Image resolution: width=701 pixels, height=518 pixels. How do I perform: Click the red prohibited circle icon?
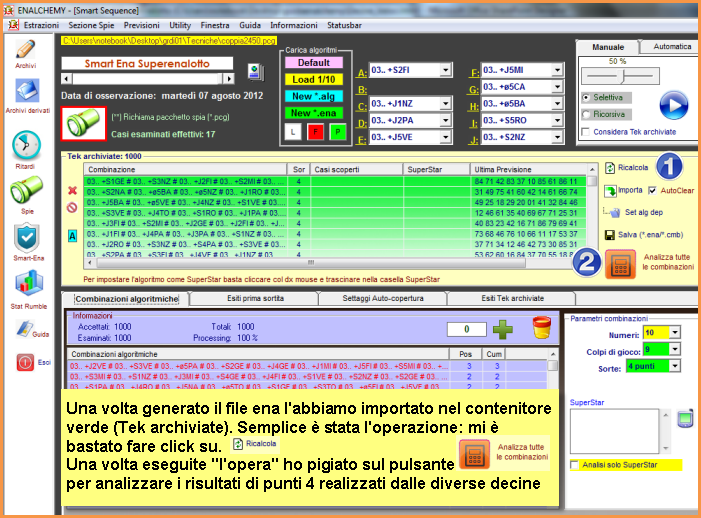(x=72, y=208)
